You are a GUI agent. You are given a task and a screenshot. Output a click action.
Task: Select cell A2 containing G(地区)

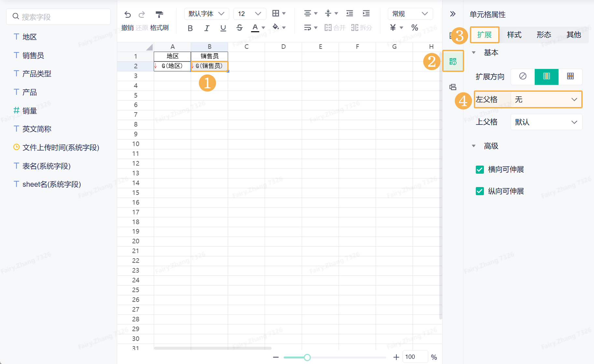(x=172, y=66)
